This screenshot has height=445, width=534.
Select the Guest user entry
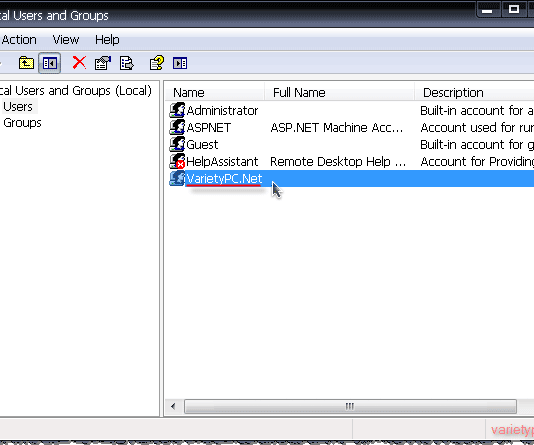click(x=202, y=145)
